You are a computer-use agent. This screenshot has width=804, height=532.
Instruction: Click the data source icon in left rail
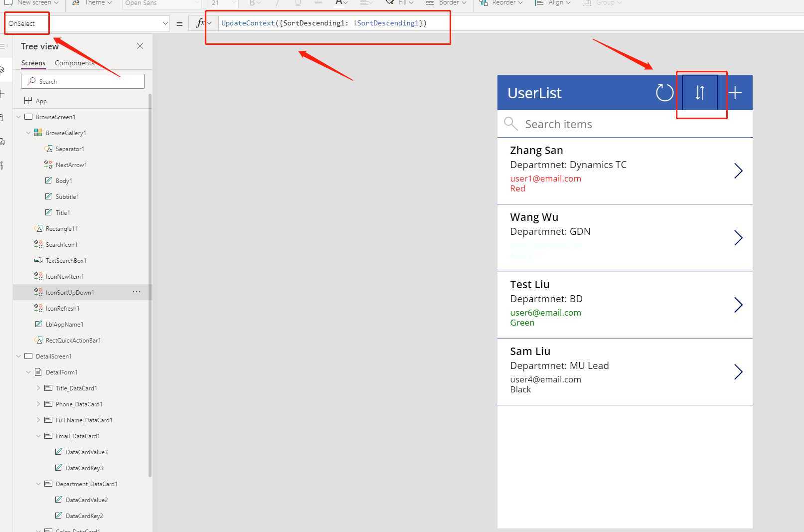(x=1, y=118)
